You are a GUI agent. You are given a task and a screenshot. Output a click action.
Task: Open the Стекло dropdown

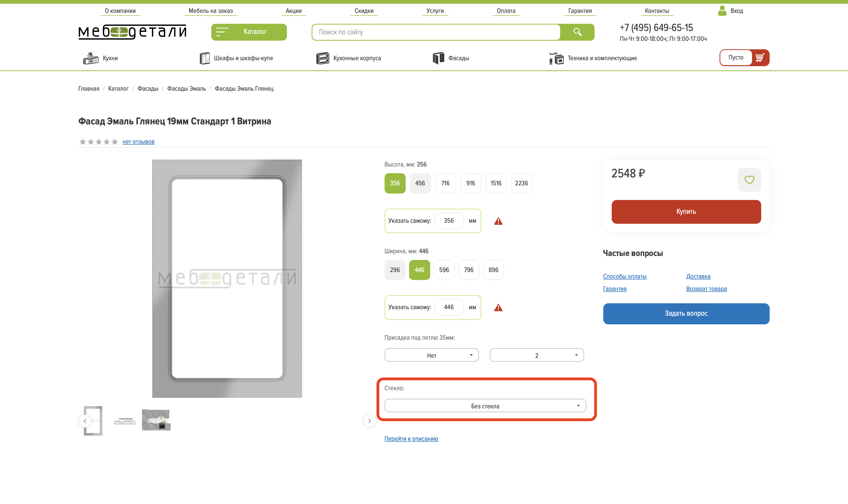485,406
